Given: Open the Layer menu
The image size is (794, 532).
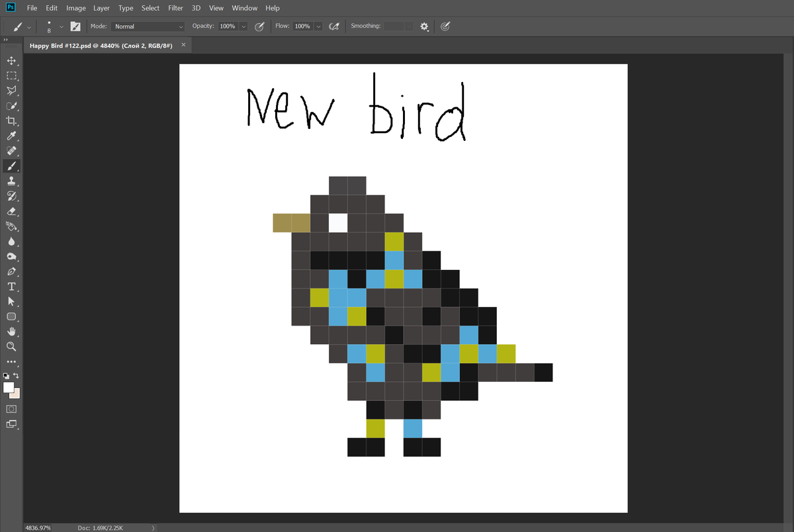Looking at the screenshot, I should [x=101, y=8].
